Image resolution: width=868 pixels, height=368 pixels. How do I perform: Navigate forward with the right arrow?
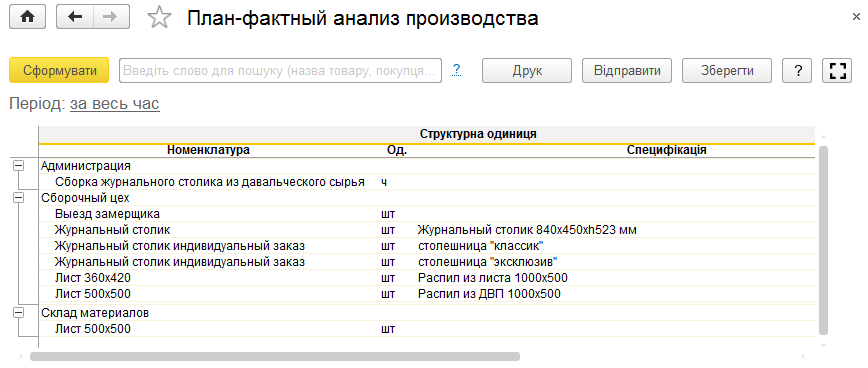(x=111, y=18)
